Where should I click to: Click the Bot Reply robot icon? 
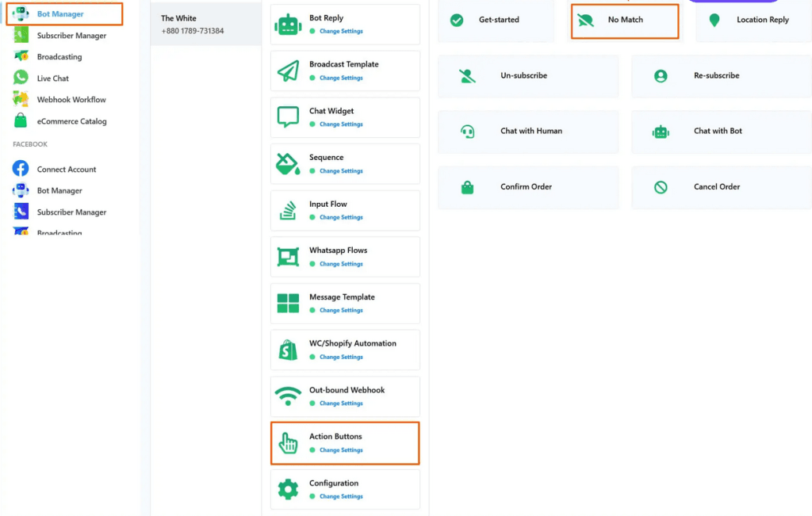[288, 25]
